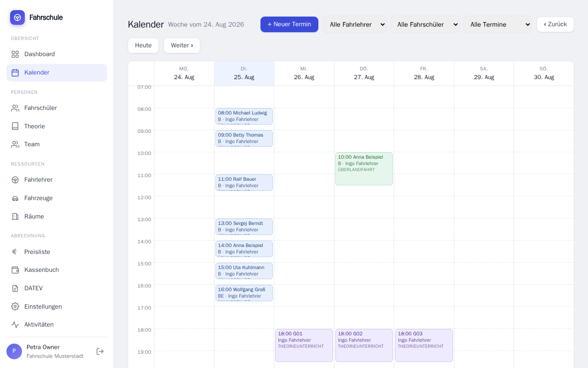
Task: Go to Fahrschüler in the sidebar
Action: click(x=57, y=108)
